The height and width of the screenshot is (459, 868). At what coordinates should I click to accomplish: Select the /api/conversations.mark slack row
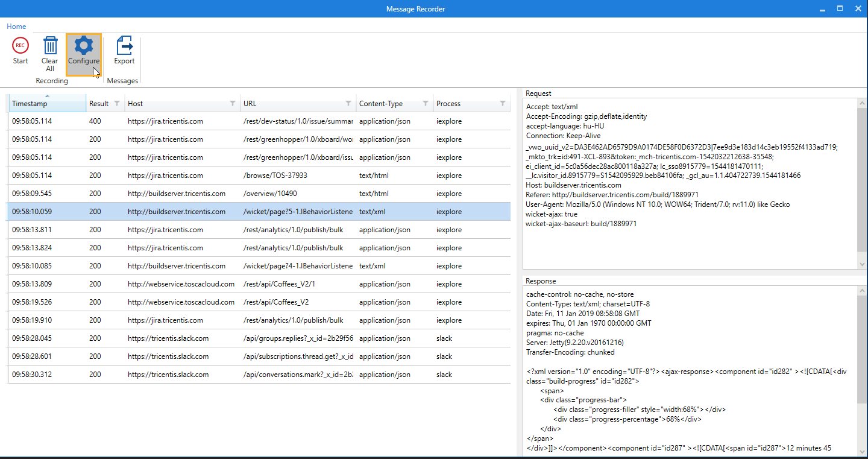(258, 375)
